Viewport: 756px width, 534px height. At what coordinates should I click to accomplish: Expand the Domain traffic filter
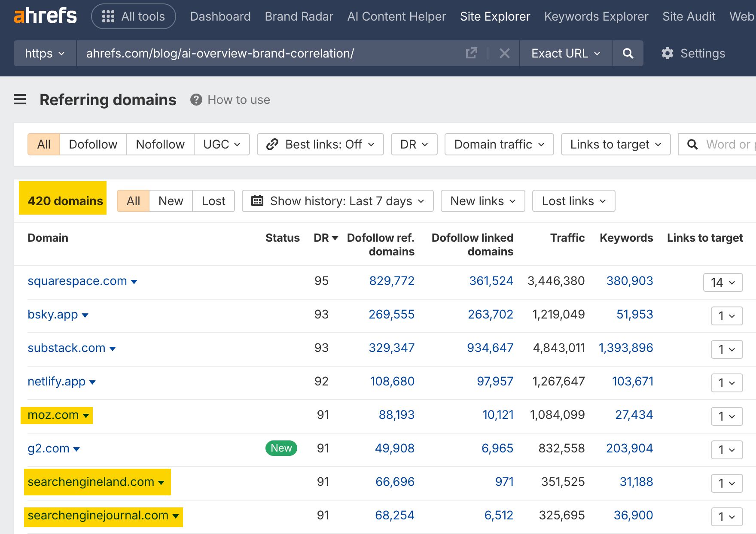(x=498, y=144)
